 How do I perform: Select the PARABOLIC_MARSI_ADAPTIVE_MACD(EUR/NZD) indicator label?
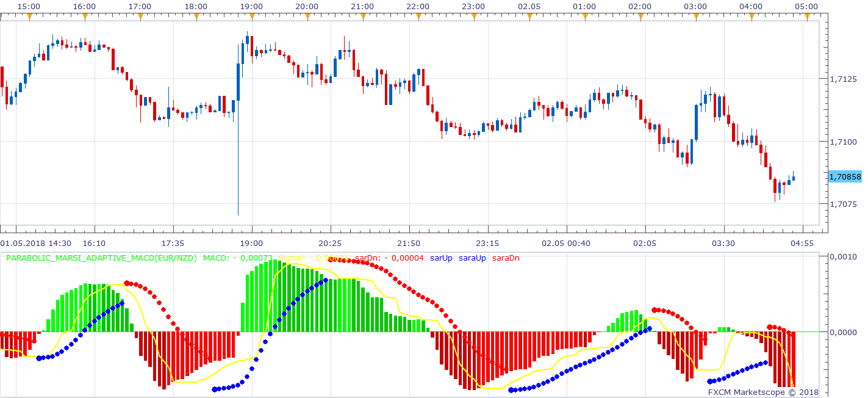101,258
